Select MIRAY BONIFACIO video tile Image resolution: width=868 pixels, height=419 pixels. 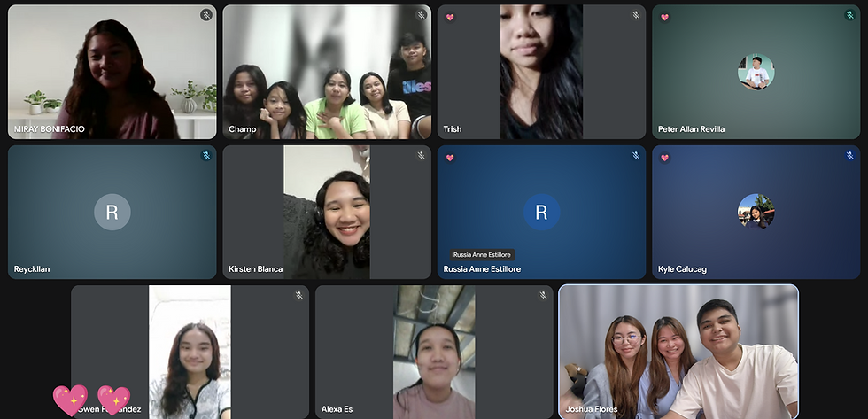click(112, 72)
